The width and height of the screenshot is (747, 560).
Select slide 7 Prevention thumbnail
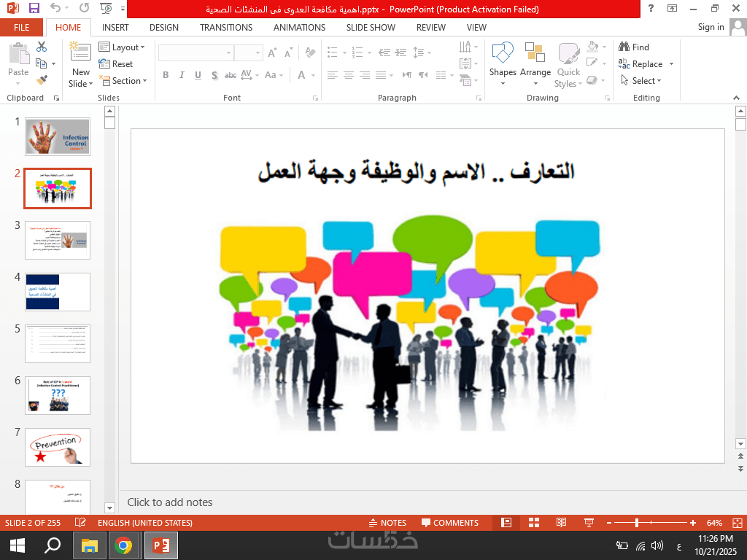tap(58, 447)
